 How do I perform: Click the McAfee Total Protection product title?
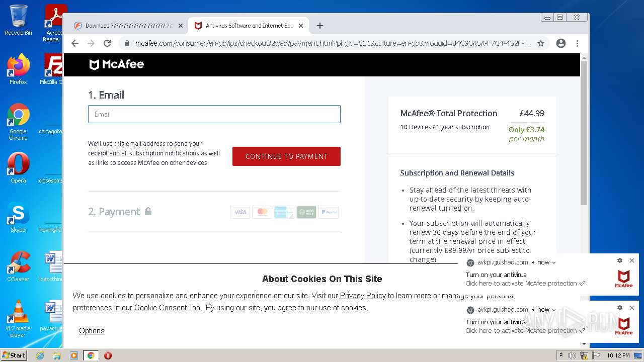pyautogui.click(x=449, y=113)
